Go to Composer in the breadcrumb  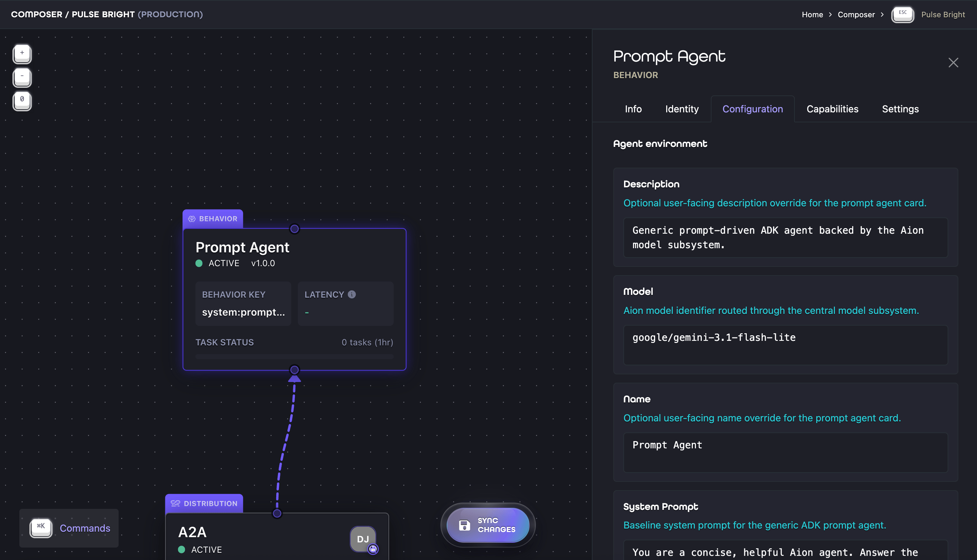pos(856,15)
